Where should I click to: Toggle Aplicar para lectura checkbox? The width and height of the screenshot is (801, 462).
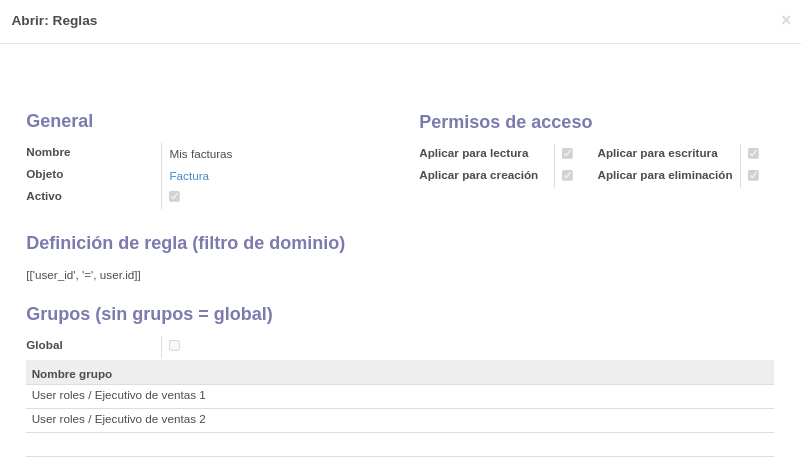tap(567, 153)
